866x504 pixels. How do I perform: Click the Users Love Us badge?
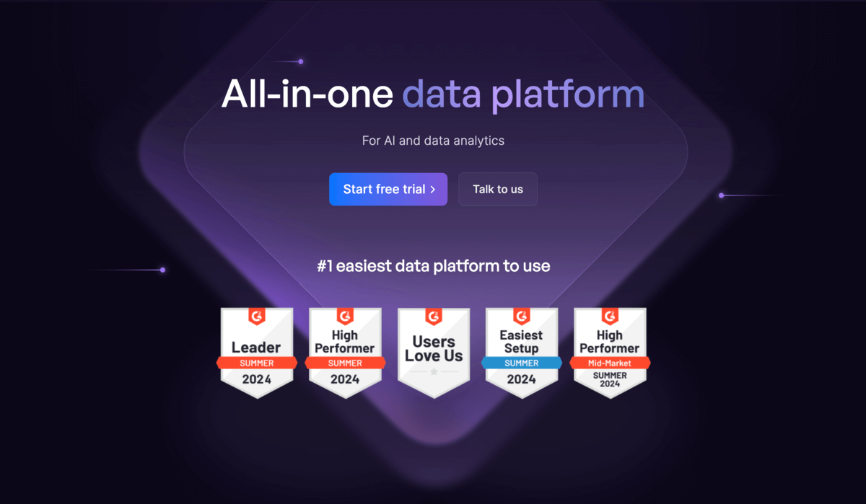click(x=433, y=353)
